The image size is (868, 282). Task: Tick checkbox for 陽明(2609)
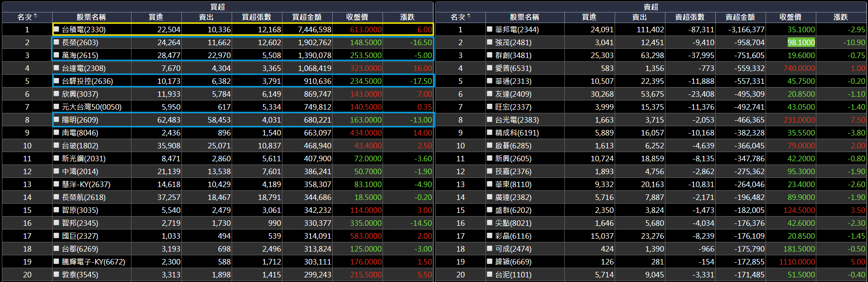click(x=56, y=119)
